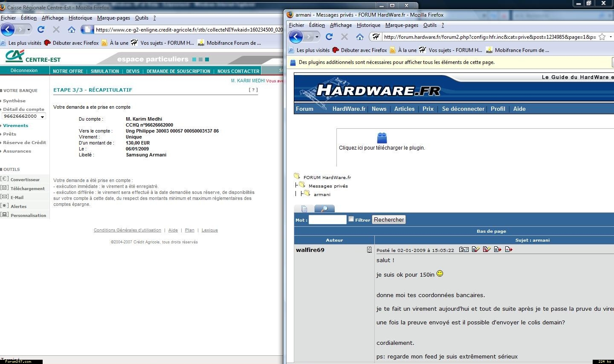Click the Personnalisation sidebar icon

5,215
